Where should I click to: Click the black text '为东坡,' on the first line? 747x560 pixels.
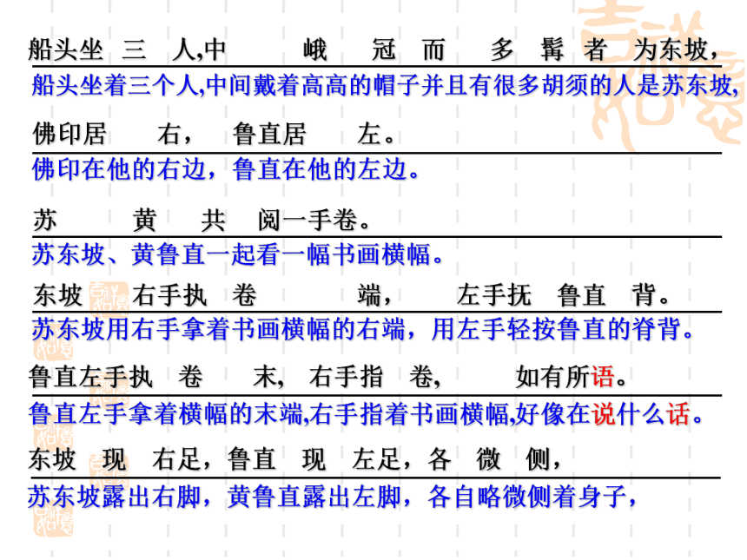click(676, 49)
